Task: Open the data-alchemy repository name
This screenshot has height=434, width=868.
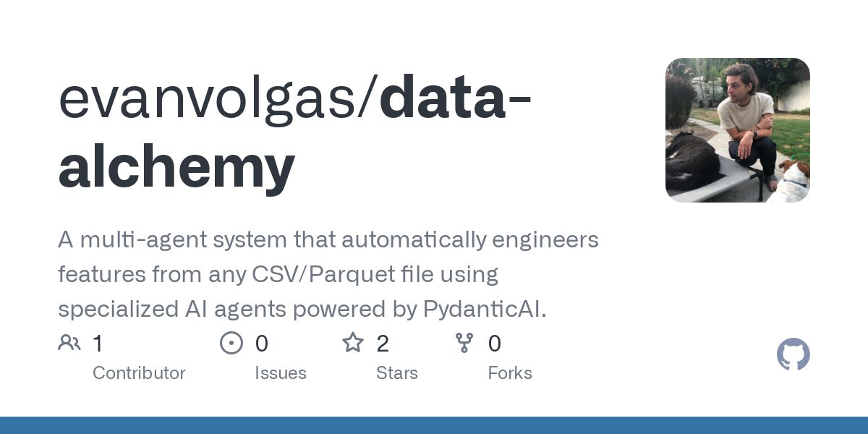Action: click(x=295, y=134)
